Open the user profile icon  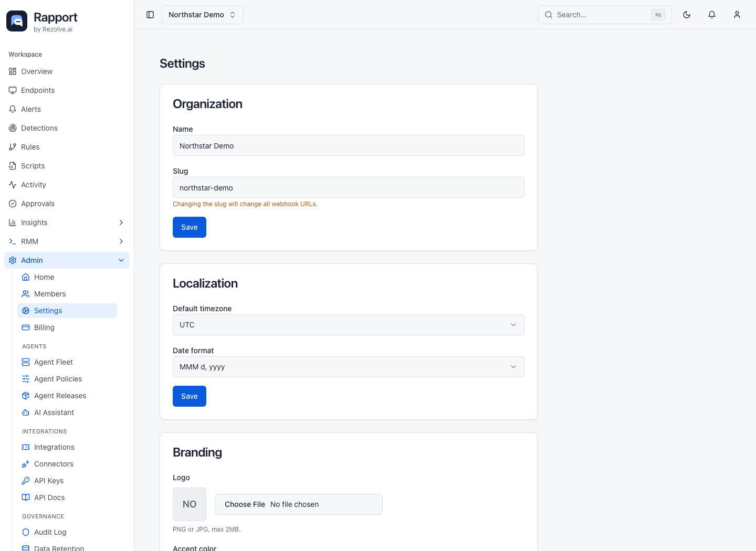(x=737, y=15)
